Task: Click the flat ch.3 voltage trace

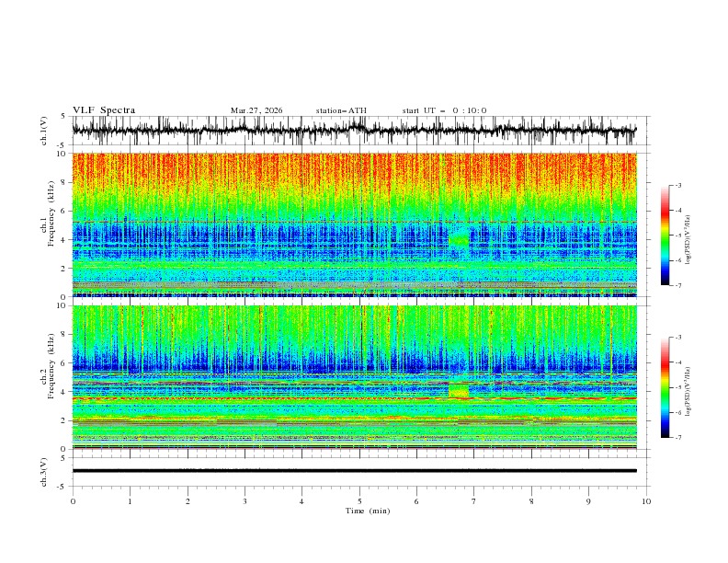Action: point(354,471)
